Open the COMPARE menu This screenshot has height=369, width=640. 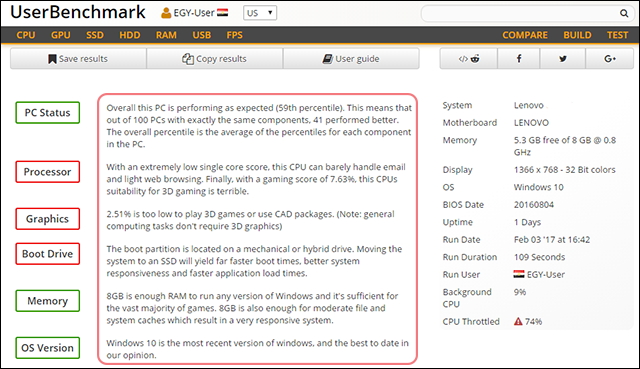[525, 35]
